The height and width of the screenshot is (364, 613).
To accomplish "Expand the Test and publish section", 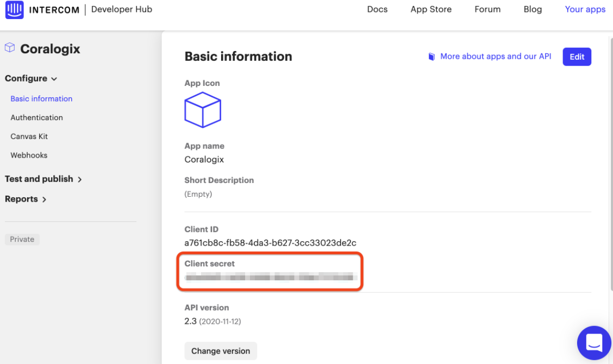I will [43, 179].
